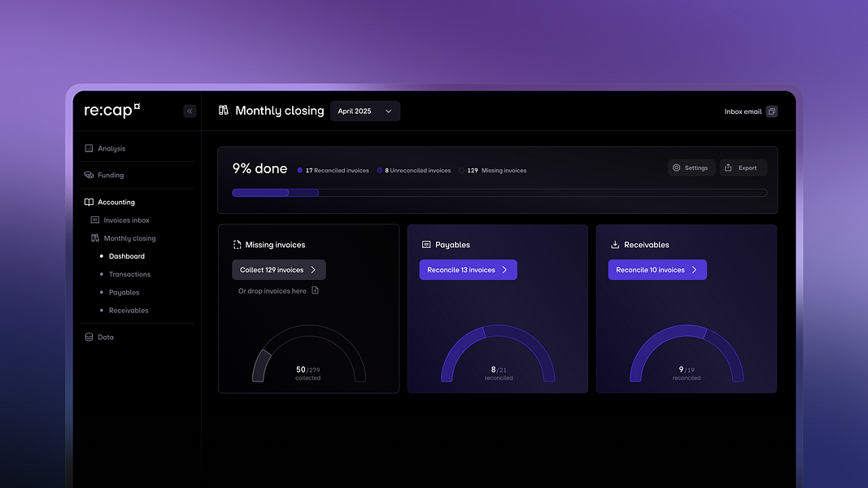The image size is (868, 488).
Task: Go to Dashboard sub-item
Action: tap(126, 256)
